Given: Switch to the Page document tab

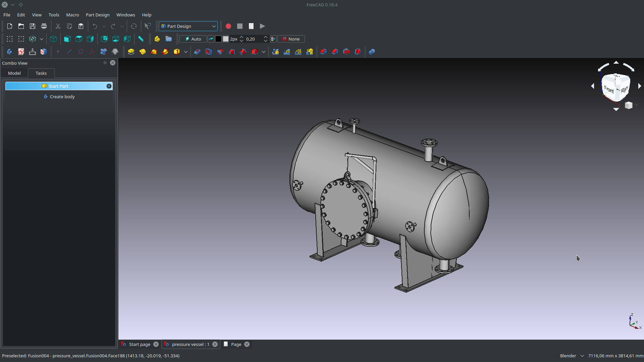Looking at the screenshot, I should (236, 344).
